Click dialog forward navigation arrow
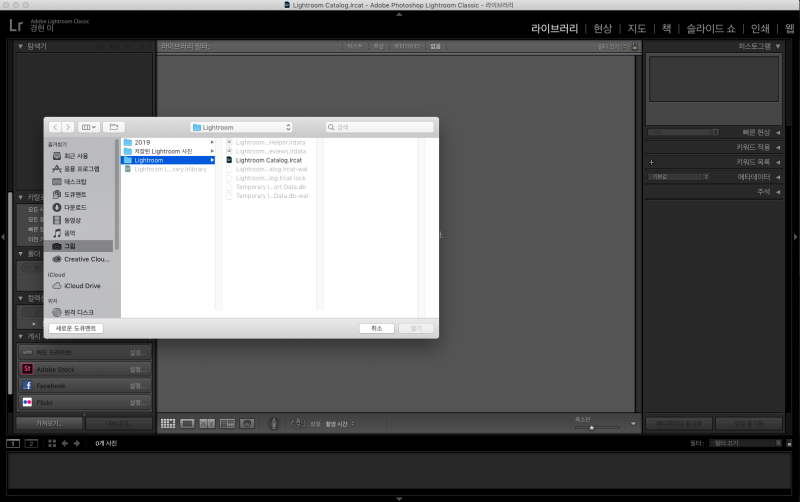 (x=68, y=127)
